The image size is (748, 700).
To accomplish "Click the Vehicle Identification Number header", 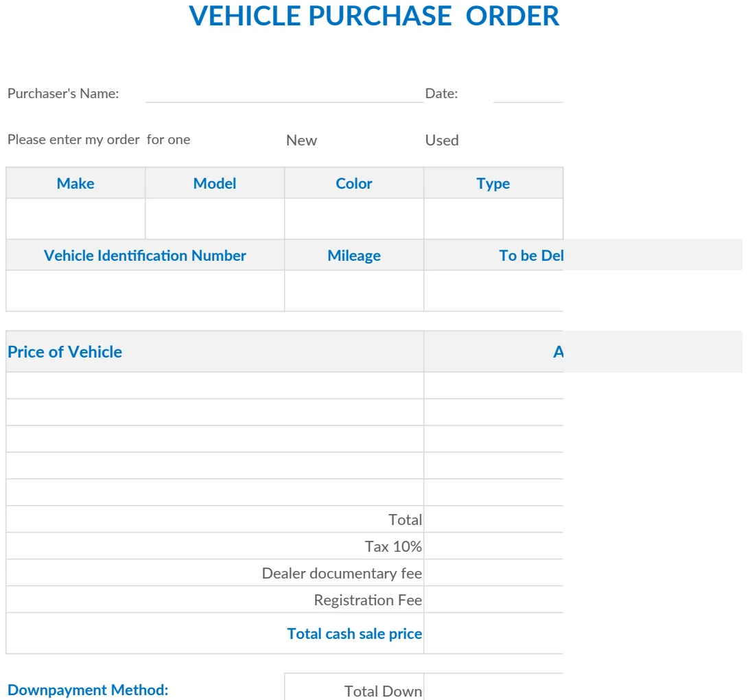I will coord(145,255).
